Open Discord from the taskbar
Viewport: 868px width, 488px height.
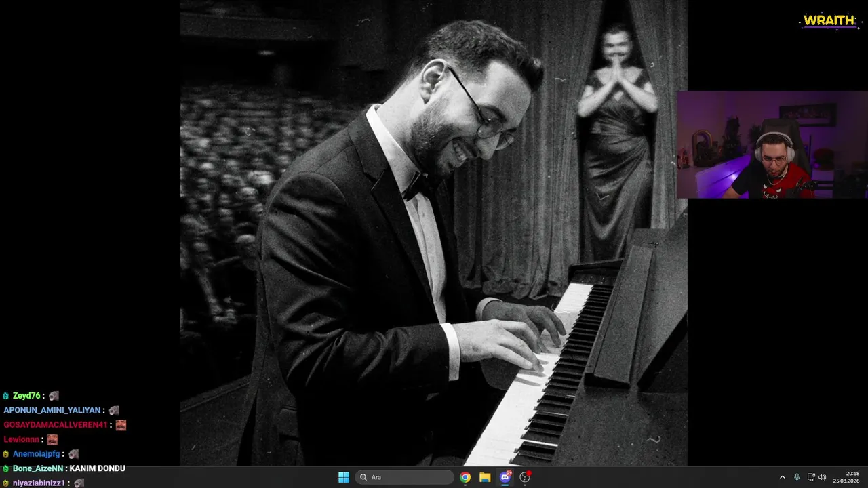point(505,477)
